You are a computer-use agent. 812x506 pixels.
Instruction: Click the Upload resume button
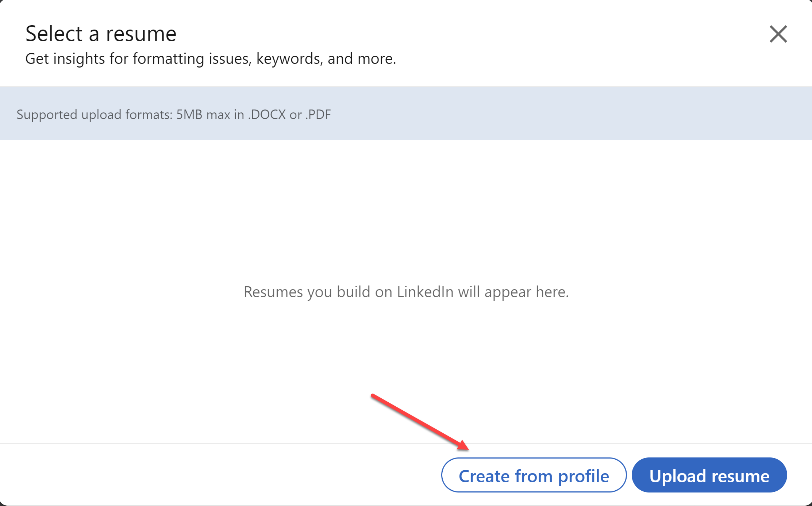tap(709, 475)
